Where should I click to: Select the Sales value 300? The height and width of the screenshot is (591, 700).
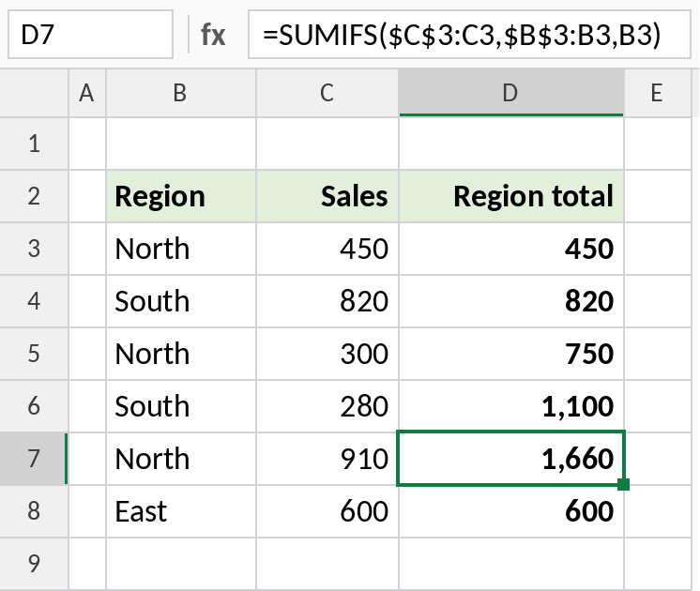(327, 354)
